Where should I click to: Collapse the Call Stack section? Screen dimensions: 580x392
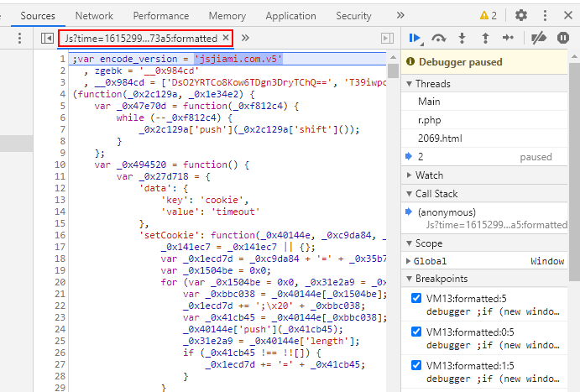point(436,194)
